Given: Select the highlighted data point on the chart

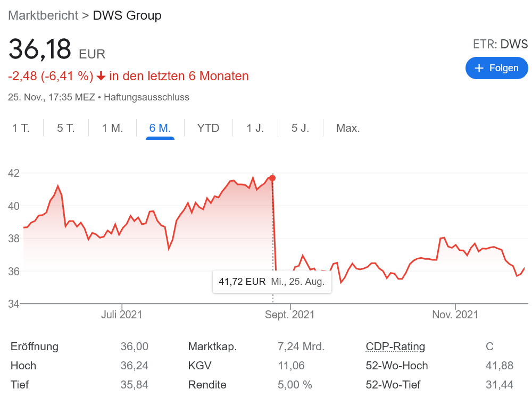Looking at the screenshot, I should [x=272, y=179].
